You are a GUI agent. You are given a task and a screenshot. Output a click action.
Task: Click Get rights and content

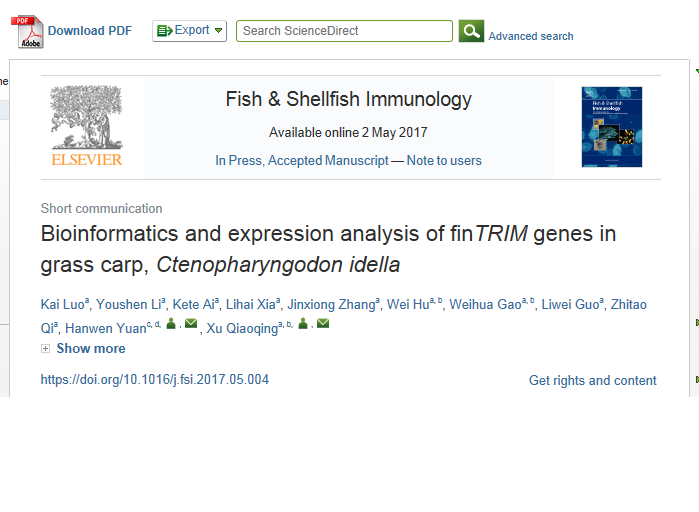tap(592, 380)
